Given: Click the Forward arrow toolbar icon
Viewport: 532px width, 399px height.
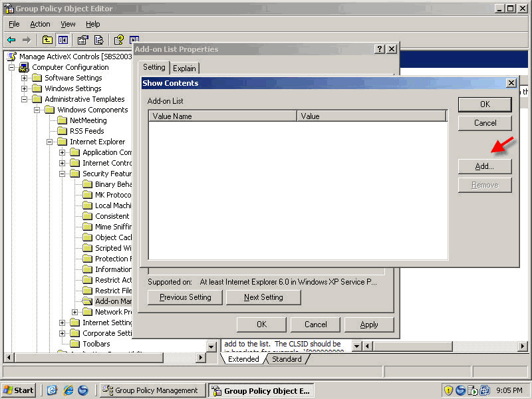Looking at the screenshot, I should coord(27,40).
